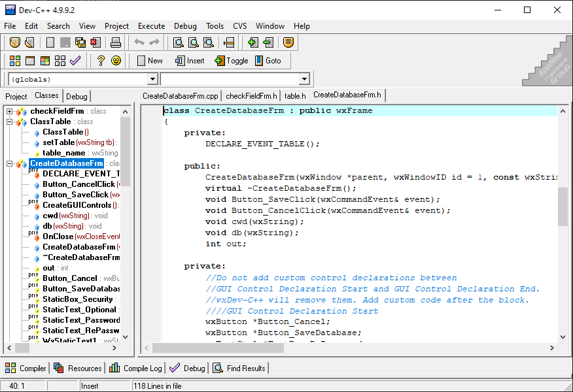Click the Replace magnifier icon
This screenshot has width=573, height=392.
point(194,42)
